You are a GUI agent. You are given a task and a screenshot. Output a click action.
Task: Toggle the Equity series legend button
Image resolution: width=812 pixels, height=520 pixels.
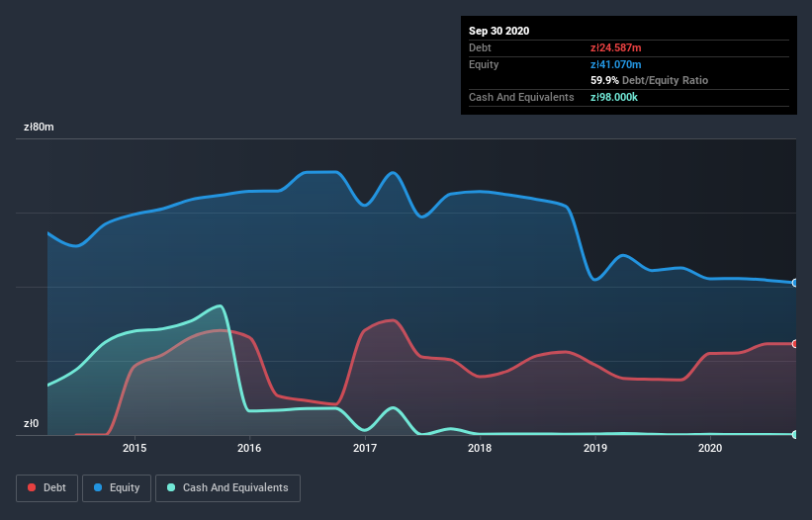[117, 488]
